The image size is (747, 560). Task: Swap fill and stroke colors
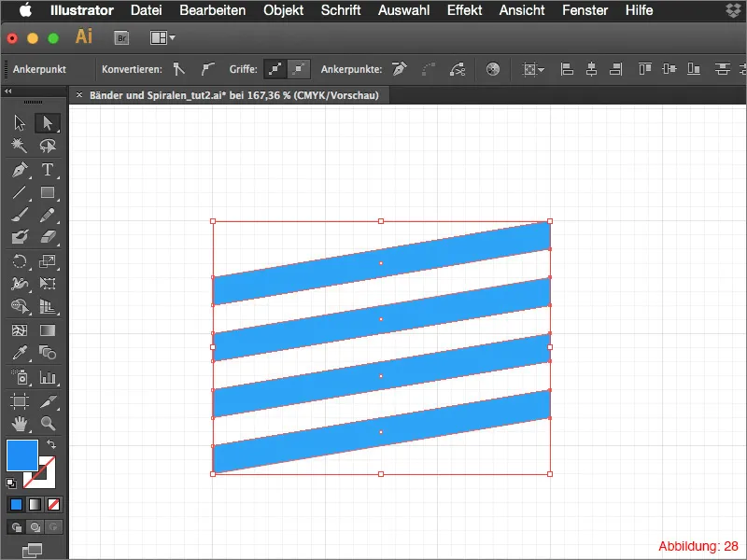click(51, 444)
